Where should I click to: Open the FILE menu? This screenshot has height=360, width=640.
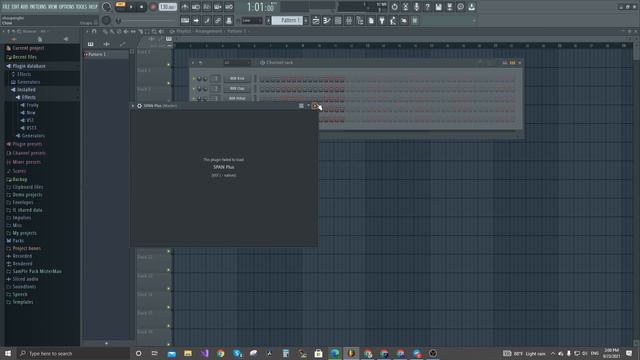click(x=6, y=7)
